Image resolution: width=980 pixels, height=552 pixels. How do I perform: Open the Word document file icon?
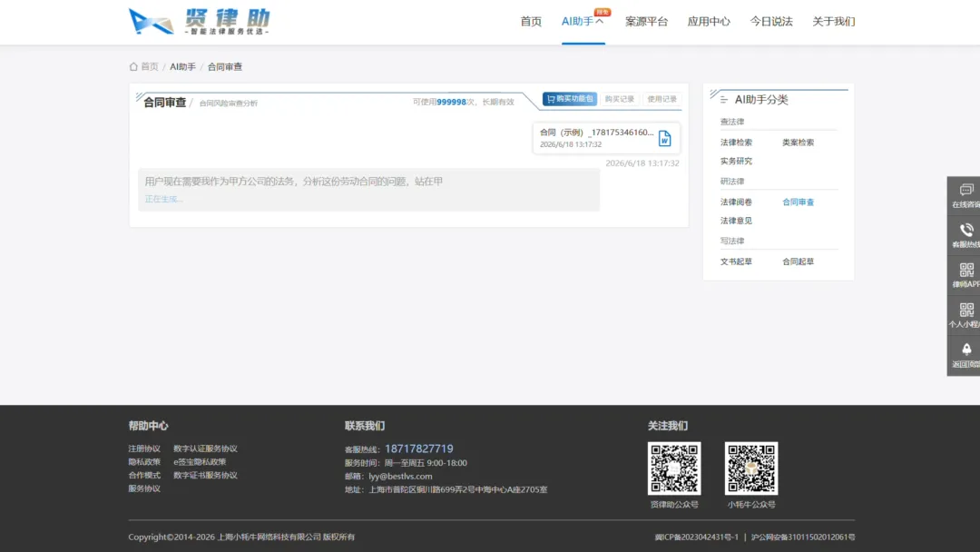(x=664, y=138)
